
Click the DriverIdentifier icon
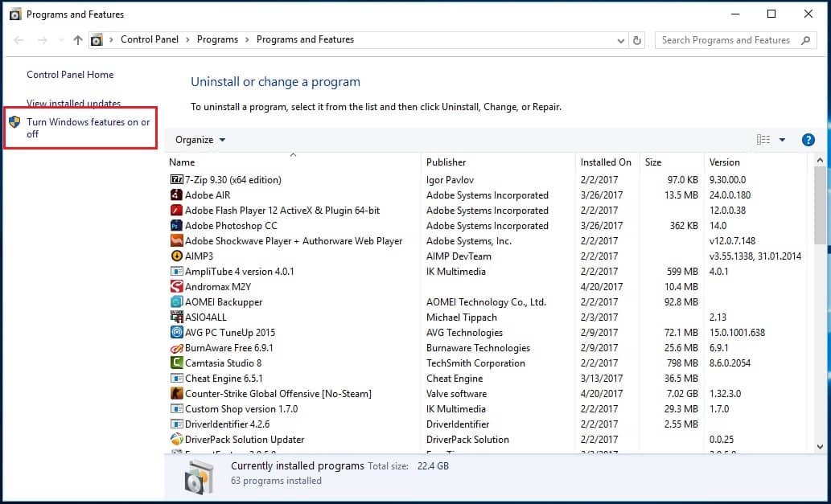(x=176, y=424)
